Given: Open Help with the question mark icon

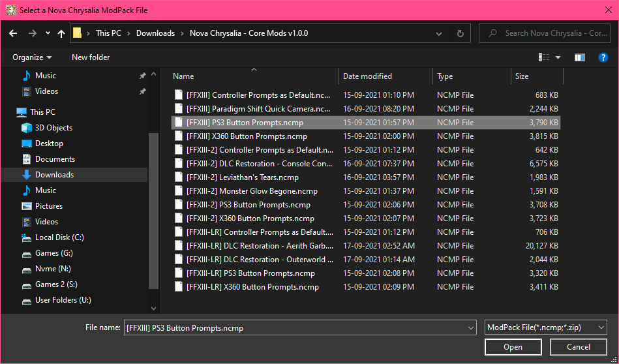Looking at the screenshot, I should point(603,57).
